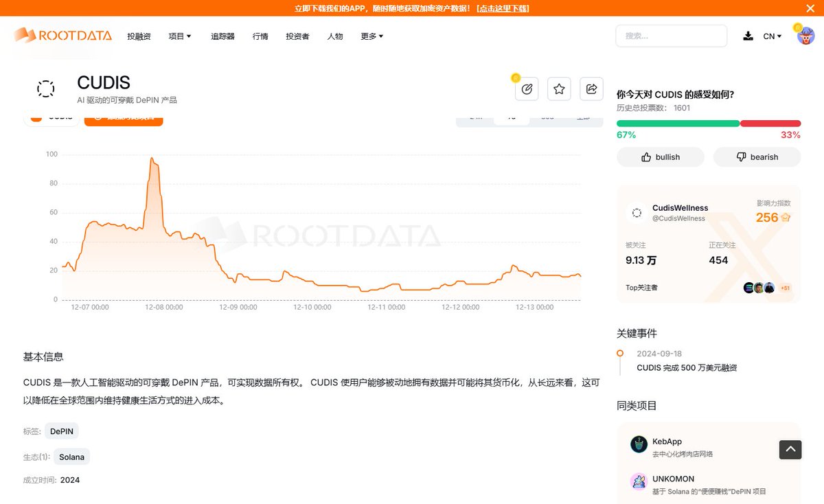This screenshot has height=504, width=824.
Task: Open the KebApp project logo
Action: point(639,444)
